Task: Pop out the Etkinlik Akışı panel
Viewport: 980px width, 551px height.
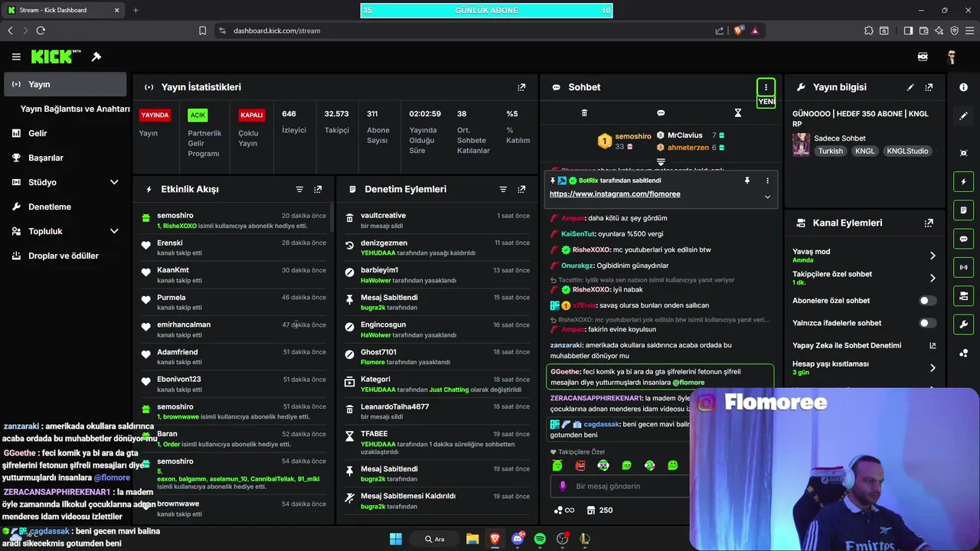Action: 318,189
